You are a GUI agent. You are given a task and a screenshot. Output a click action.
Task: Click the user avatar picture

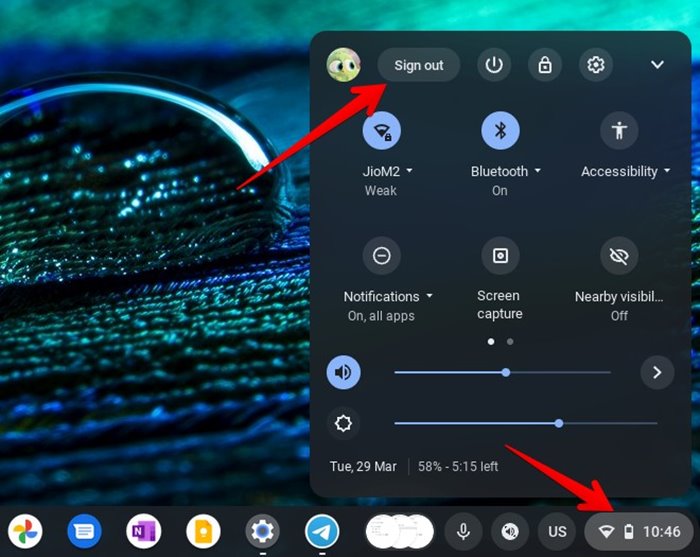tap(343, 65)
